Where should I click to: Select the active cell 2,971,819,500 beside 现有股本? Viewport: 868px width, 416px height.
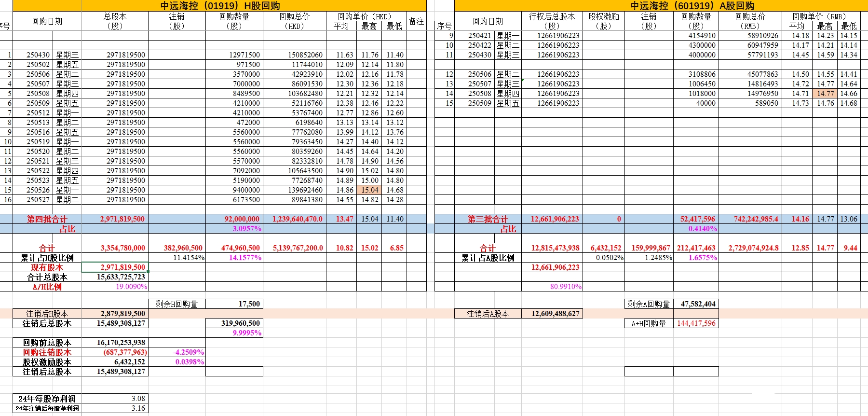click(x=115, y=267)
